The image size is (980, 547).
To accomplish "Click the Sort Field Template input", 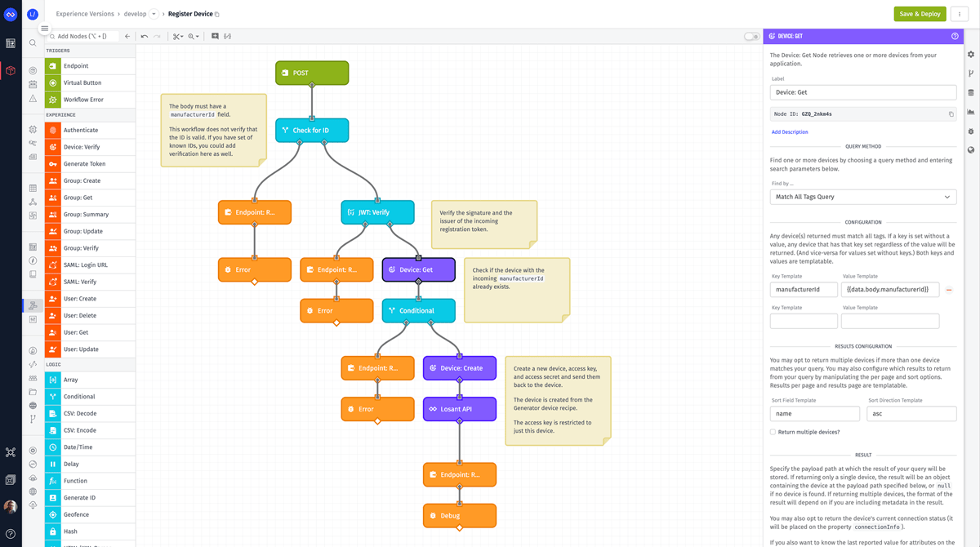I will 814,414.
